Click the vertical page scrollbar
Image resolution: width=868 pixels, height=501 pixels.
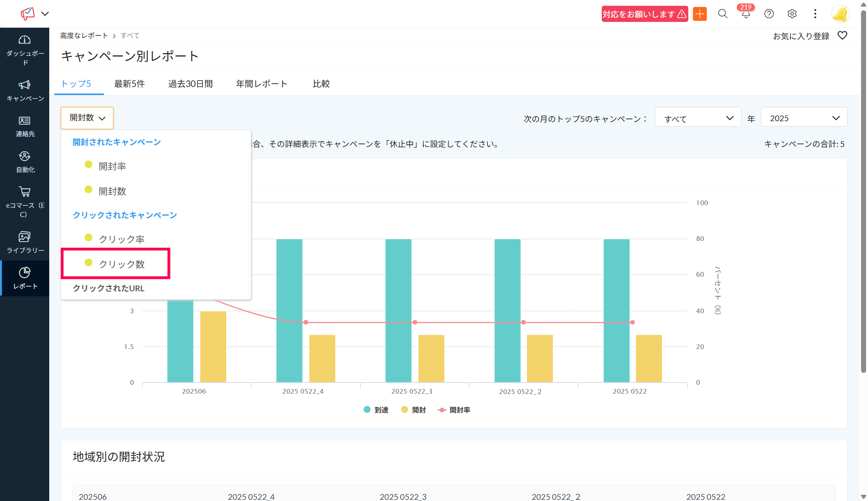click(x=863, y=192)
